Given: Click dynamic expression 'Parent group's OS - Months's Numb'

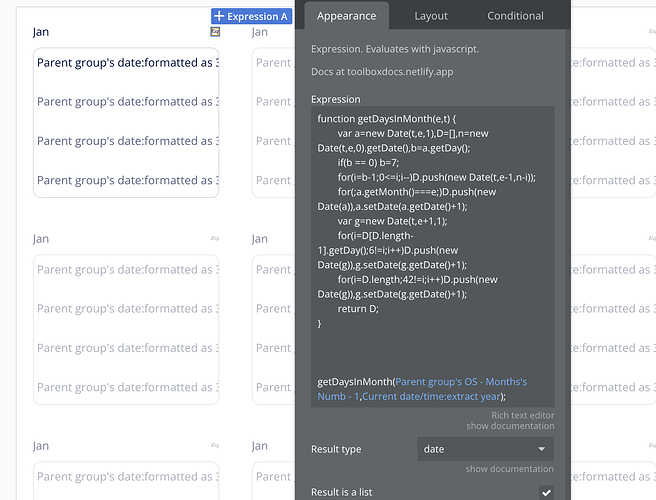Looking at the screenshot, I should tap(462, 382).
